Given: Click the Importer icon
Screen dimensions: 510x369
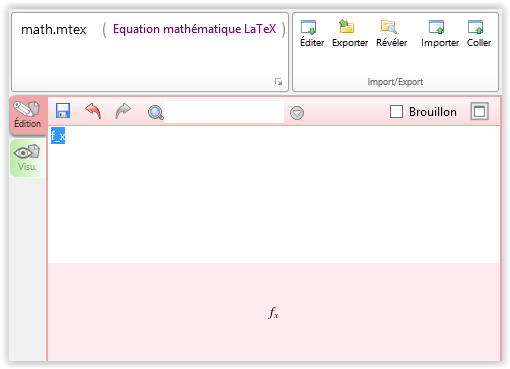Looking at the screenshot, I should pos(436,27).
